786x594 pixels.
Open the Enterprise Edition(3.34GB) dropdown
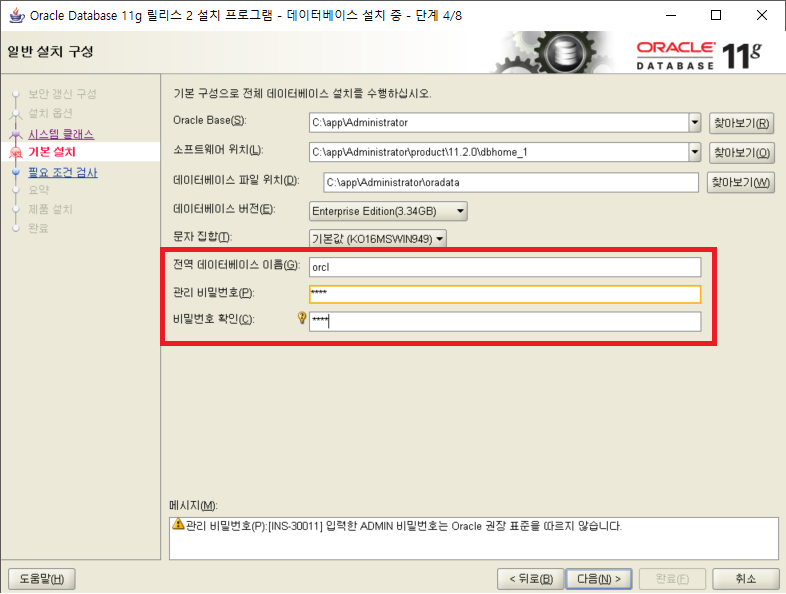(x=388, y=211)
